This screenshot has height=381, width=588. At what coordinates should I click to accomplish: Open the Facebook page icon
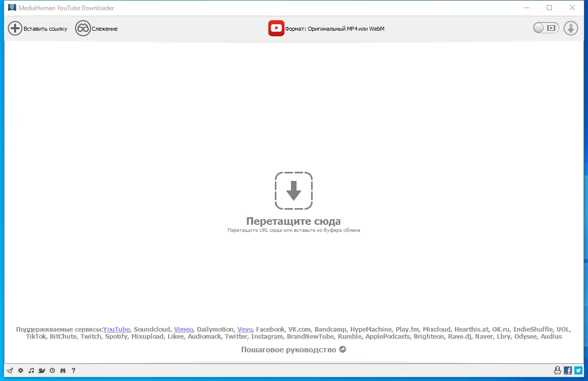568,370
